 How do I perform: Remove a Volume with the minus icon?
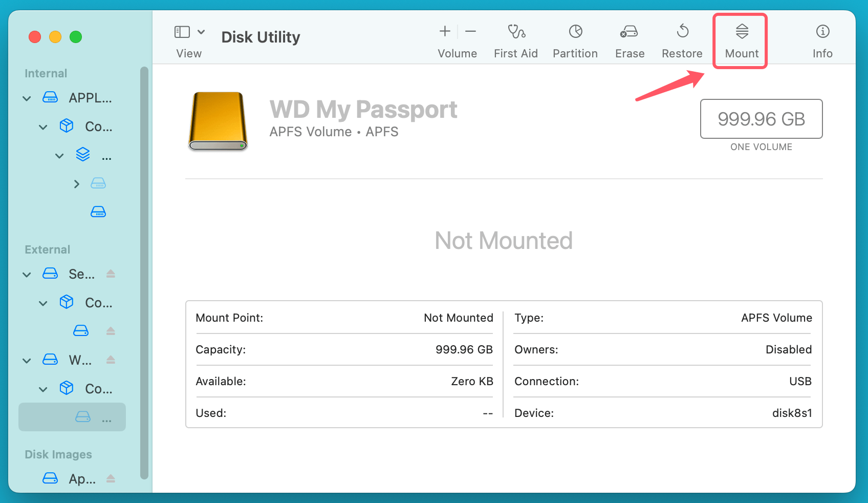[x=470, y=31]
